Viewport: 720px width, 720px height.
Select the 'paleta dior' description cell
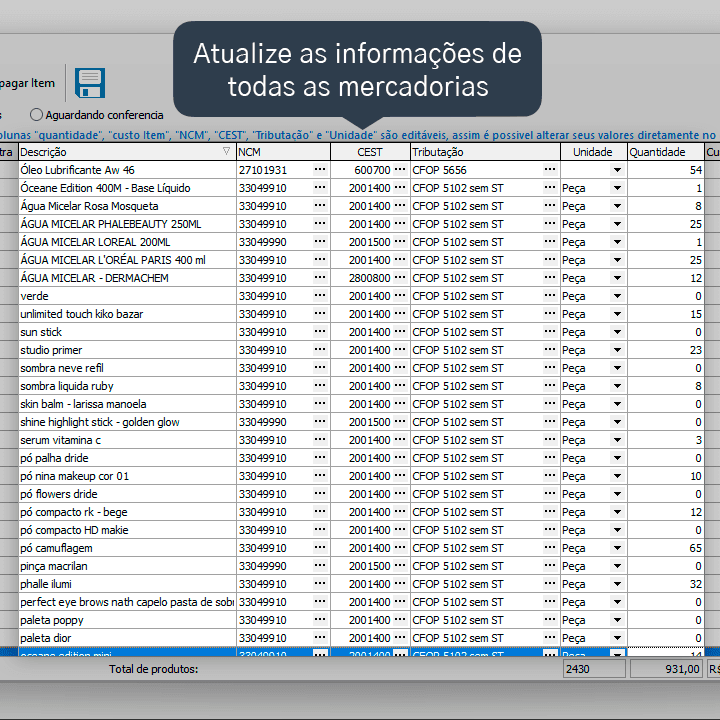click(x=127, y=638)
